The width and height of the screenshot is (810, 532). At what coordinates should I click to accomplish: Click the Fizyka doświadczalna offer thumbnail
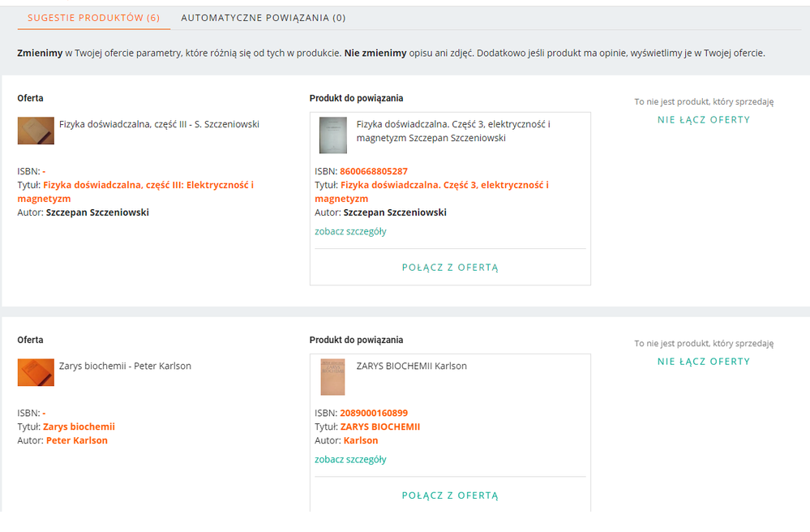click(36, 131)
